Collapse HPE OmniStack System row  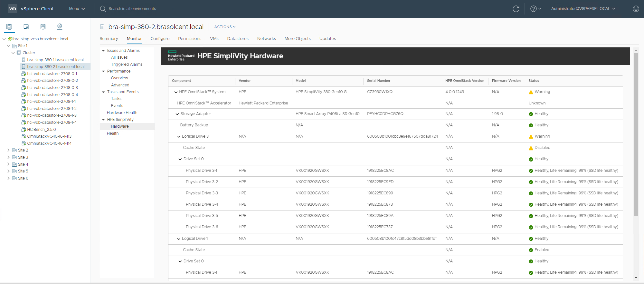176,92
